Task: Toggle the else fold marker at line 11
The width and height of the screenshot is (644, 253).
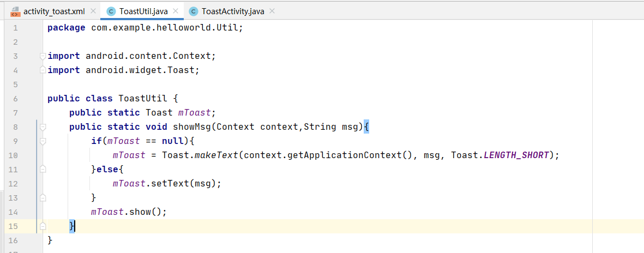Action: point(43,170)
